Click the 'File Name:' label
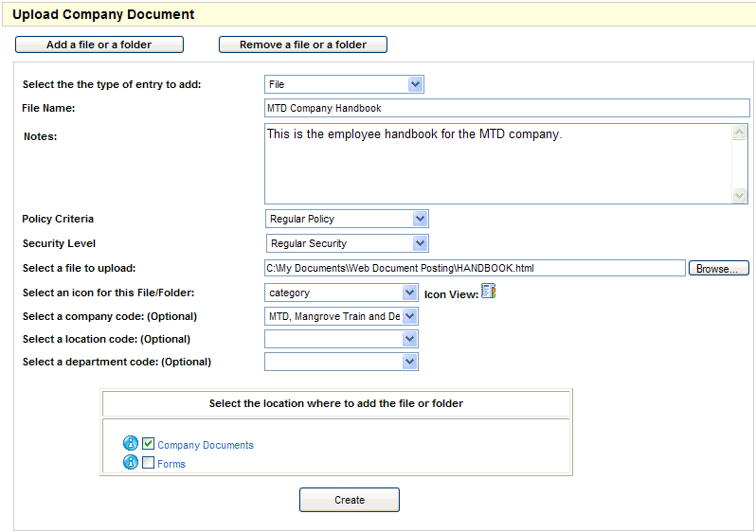The height and width of the screenshot is (532, 756). 48,108
